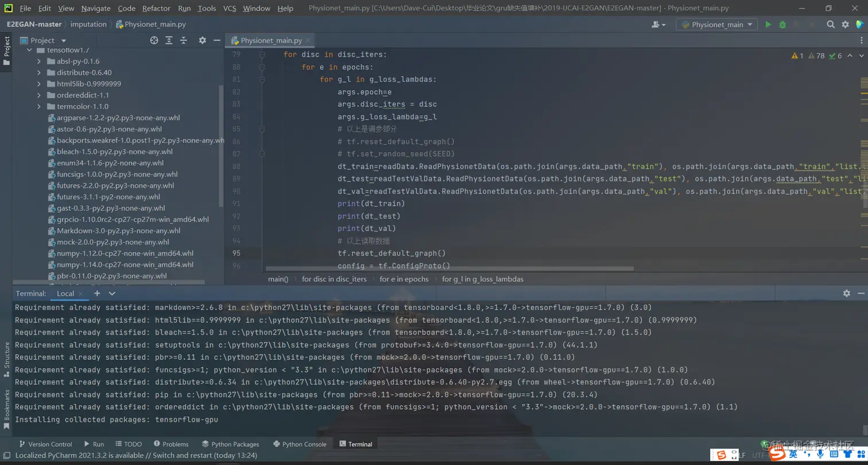
Task: Run Physionet_main with green play icon
Action: (768, 25)
